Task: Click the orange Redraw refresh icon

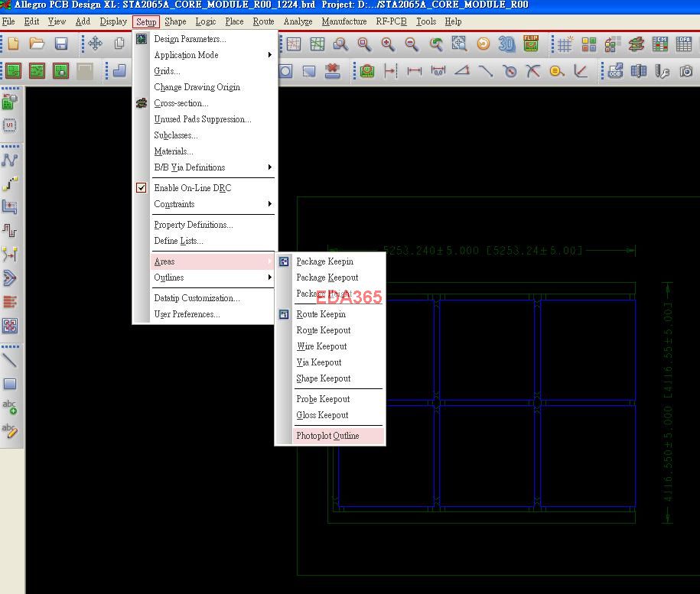Action: [483, 44]
